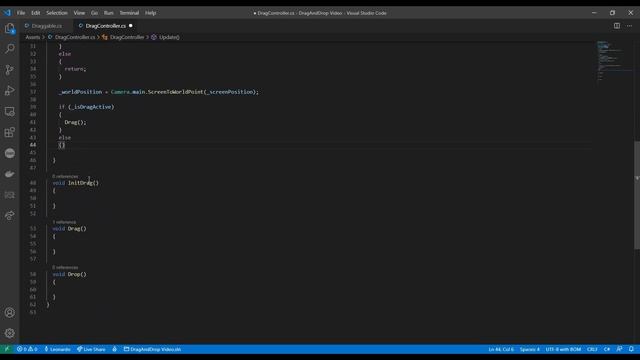Click the remote window indicator in status bar

coord(7,349)
